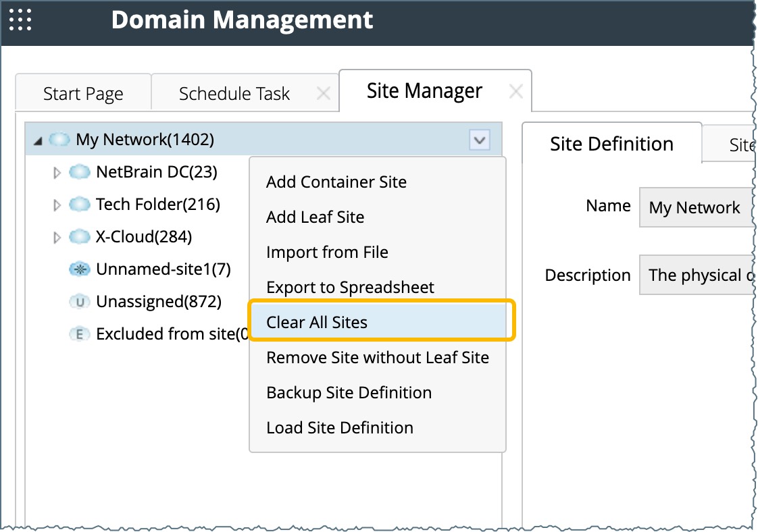Expand the NetBrain DC tree node
Image resolution: width=758 pixels, height=532 pixels.
(x=57, y=173)
